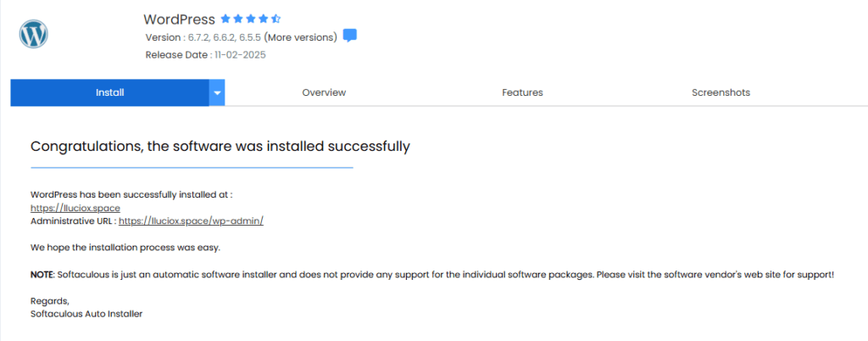The height and width of the screenshot is (341, 868).
Task: Click the Congratulations success heading
Action: point(220,146)
